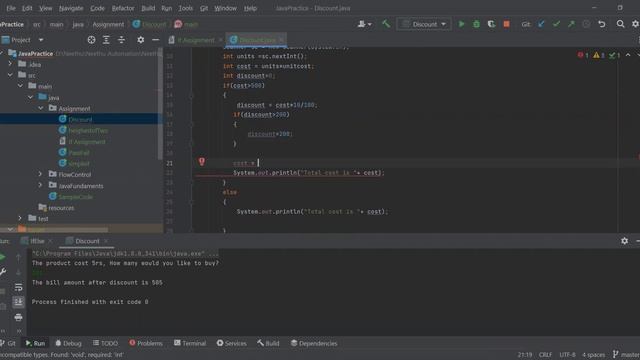The width and height of the screenshot is (640, 360).
Task: Select the resources folder
Action: 61,208
